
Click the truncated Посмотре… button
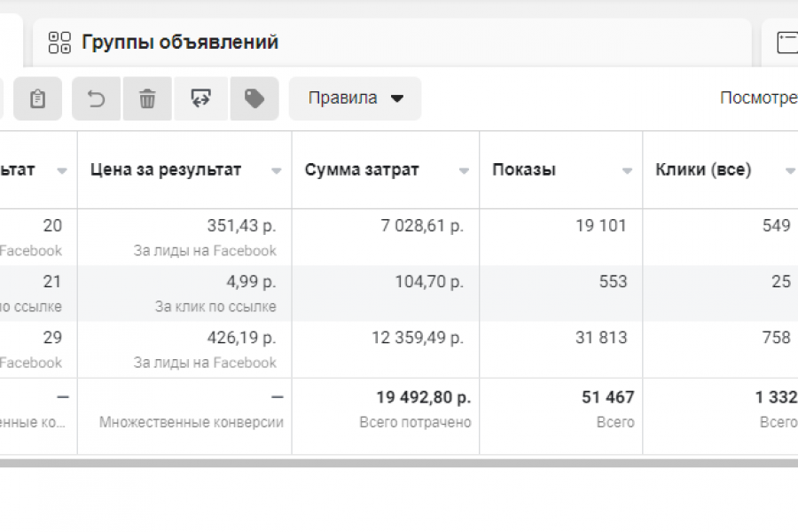[758, 98]
